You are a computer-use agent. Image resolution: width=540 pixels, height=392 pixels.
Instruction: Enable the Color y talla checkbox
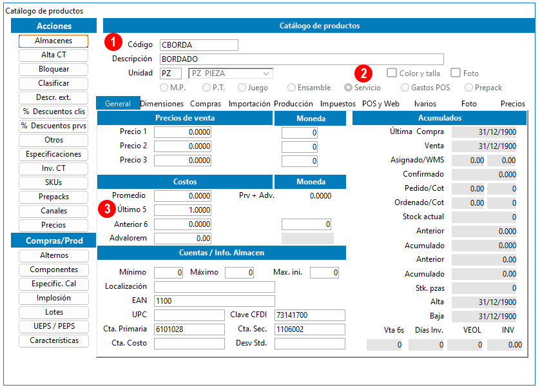point(392,73)
